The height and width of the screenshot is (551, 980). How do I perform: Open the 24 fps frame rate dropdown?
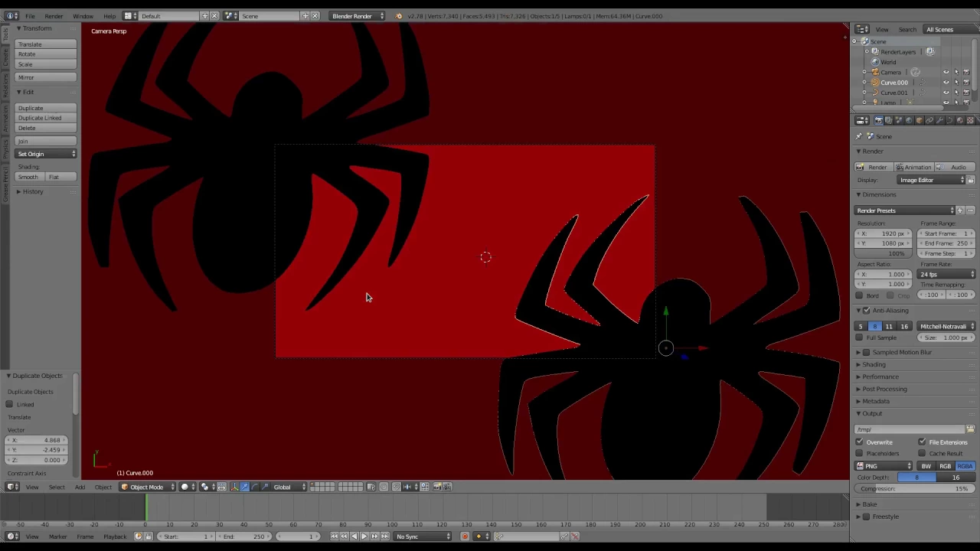click(x=948, y=274)
